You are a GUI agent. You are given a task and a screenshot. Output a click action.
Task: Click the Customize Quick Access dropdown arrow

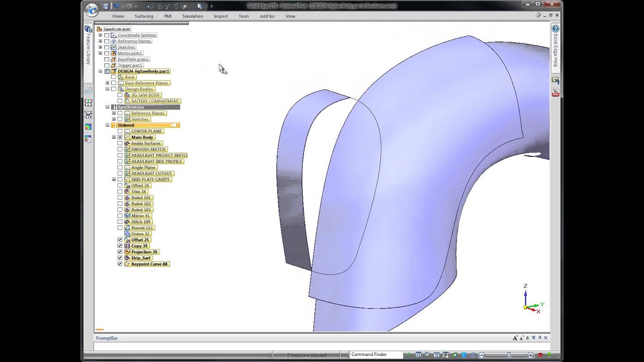pyautogui.click(x=211, y=6)
